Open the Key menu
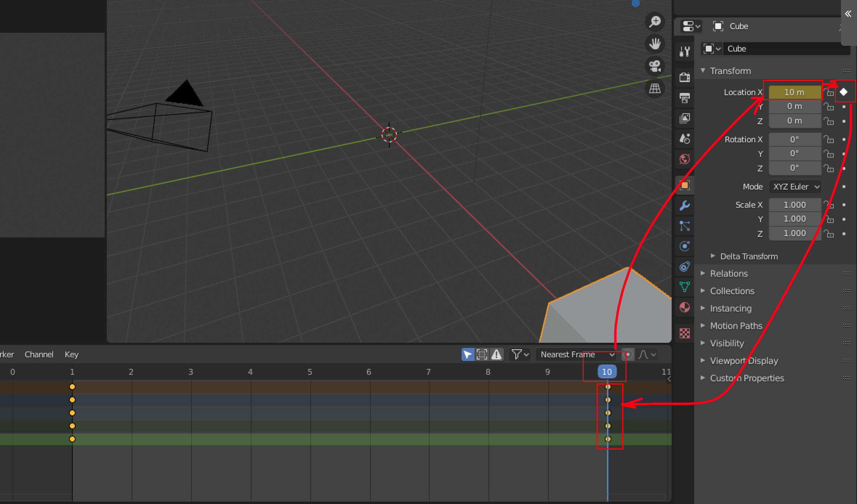Screen dimensions: 857x504 (x=72, y=354)
